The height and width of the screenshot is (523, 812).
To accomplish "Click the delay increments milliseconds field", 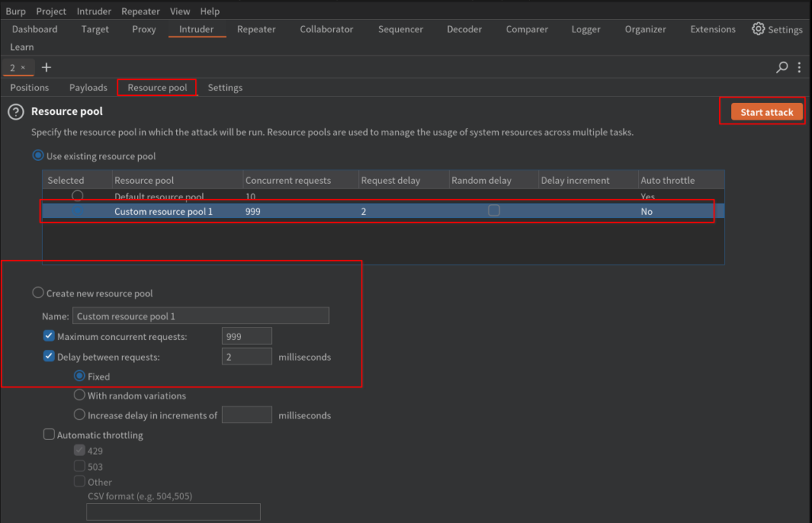I will [247, 415].
